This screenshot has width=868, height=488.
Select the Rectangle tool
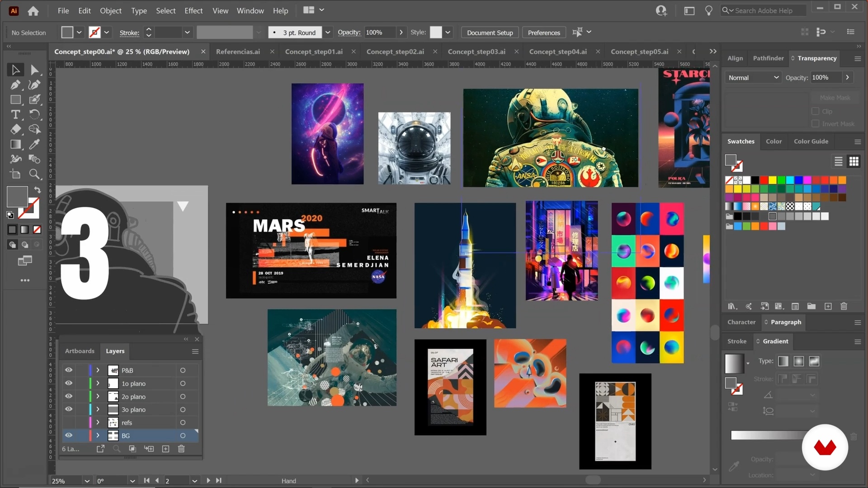click(15, 99)
